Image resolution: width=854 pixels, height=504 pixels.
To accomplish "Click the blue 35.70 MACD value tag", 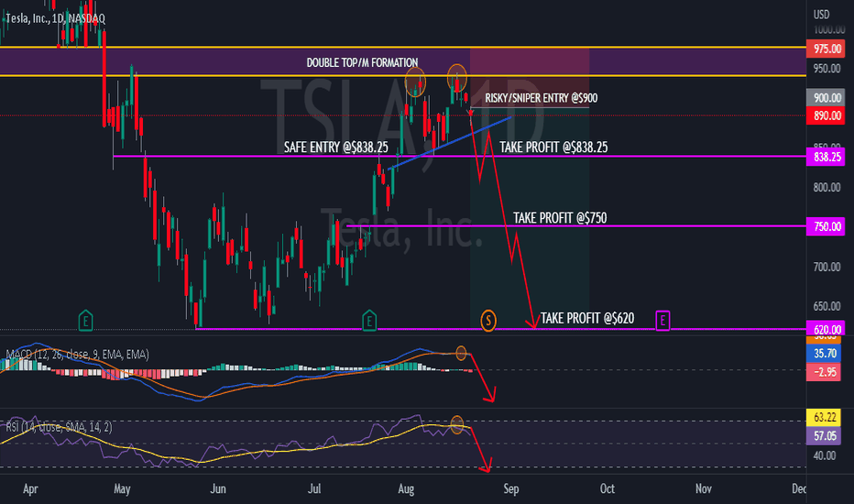I will point(824,354).
